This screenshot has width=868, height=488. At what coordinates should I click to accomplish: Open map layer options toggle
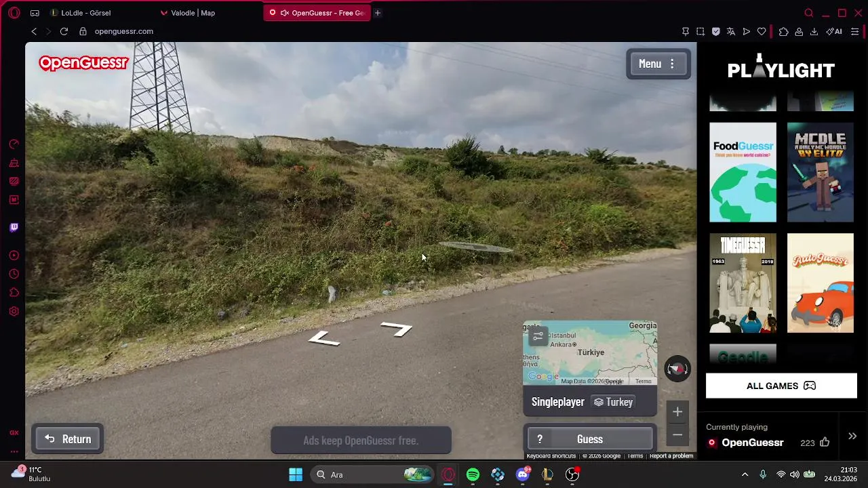(538, 335)
